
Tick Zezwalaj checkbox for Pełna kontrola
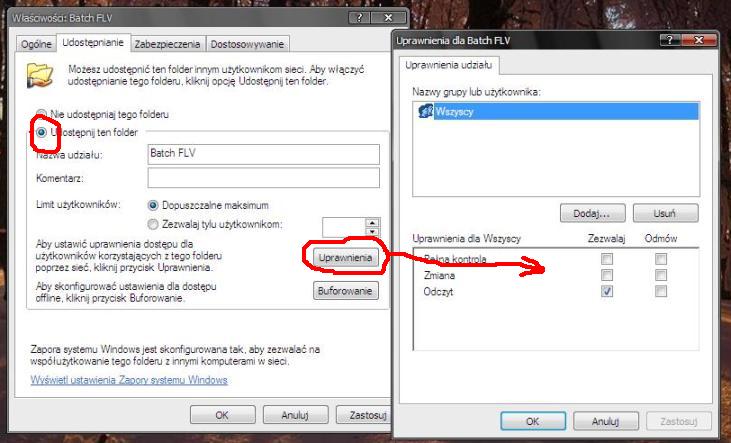coord(607,259)
